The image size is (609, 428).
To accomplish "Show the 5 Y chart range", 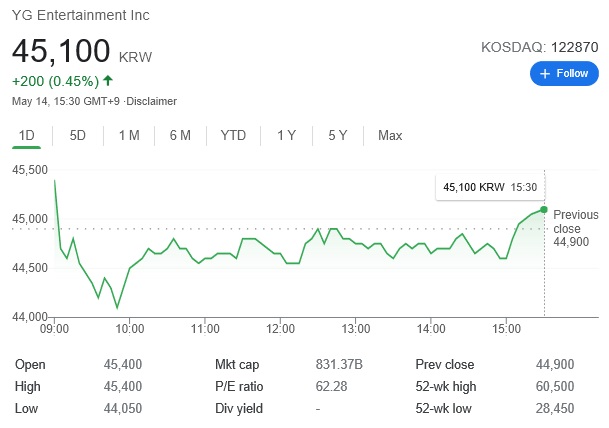I will click(x=338, y=136).
